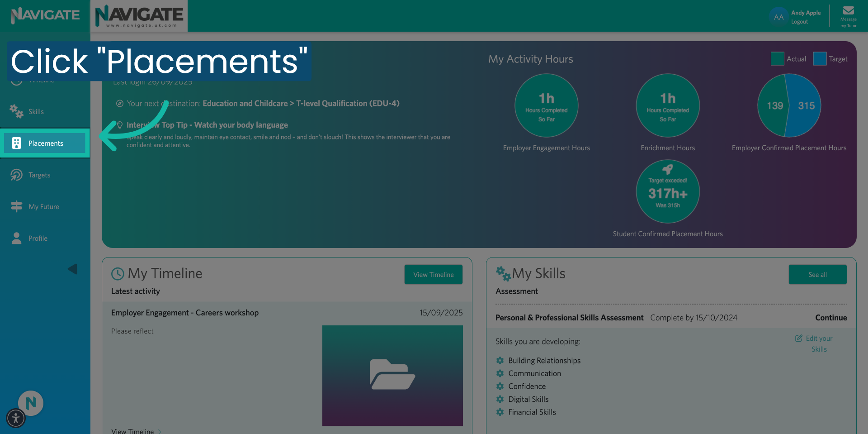Collapse the sidebar using the arrow
This screenshot has width=868, height=434.
pos(73,269)
